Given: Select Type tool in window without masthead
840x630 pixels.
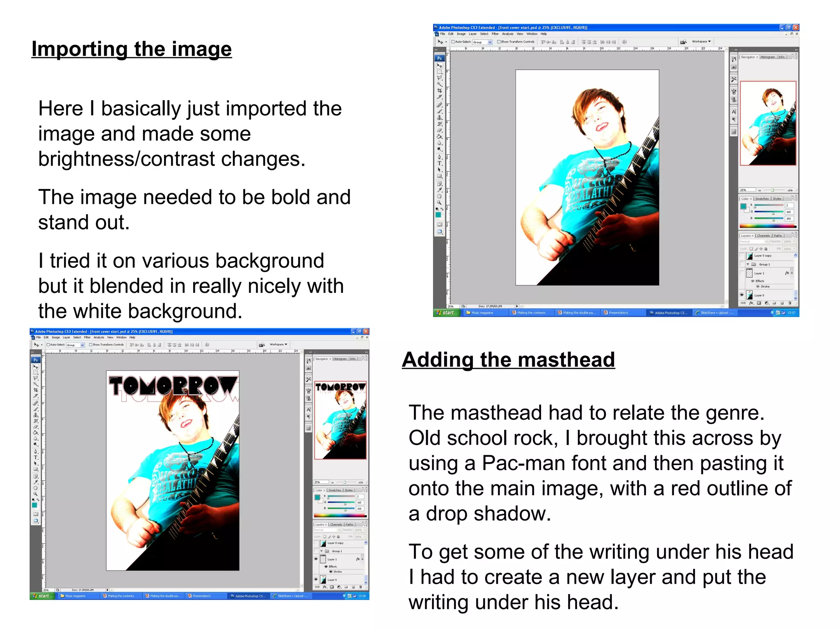Looking at the screenshot, I should tap(440, 163).
